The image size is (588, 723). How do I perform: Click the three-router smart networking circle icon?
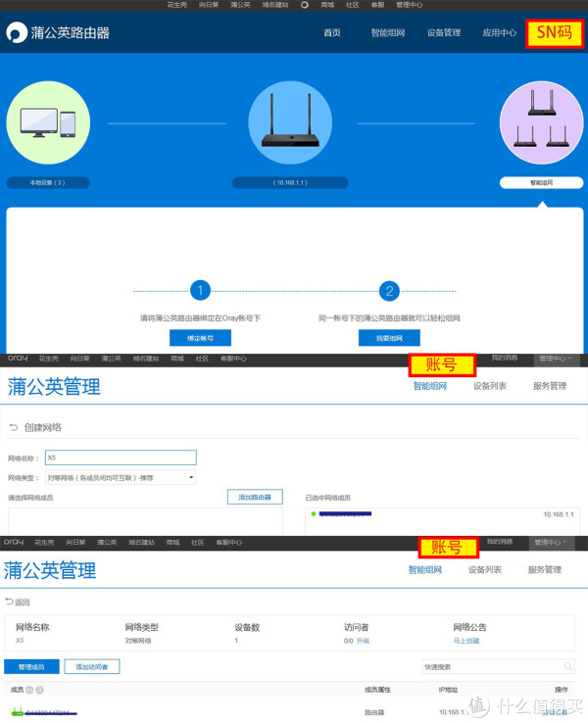coord(541,122)
